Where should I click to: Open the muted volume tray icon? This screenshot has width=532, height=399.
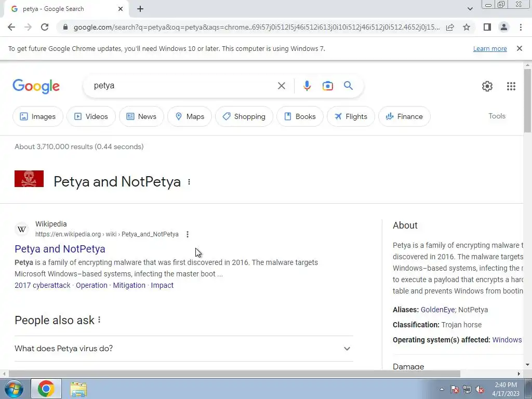tap(480, 390)
